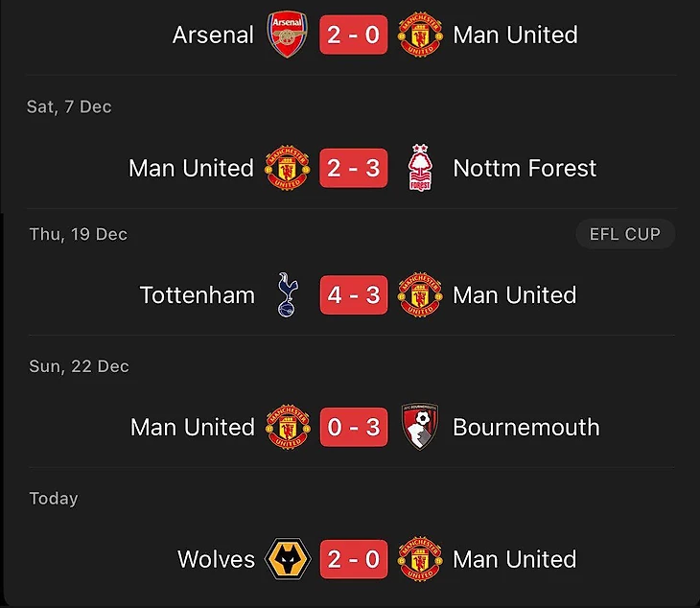Viewport: 700px width, 608px height.
Task: Open the Tottenham crest icon
Action: [285, 294]
